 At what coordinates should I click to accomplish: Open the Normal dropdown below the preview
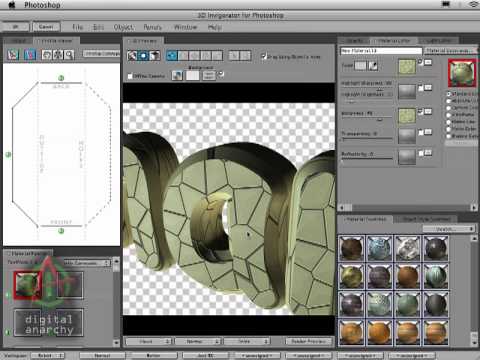[x=198, y=341]
